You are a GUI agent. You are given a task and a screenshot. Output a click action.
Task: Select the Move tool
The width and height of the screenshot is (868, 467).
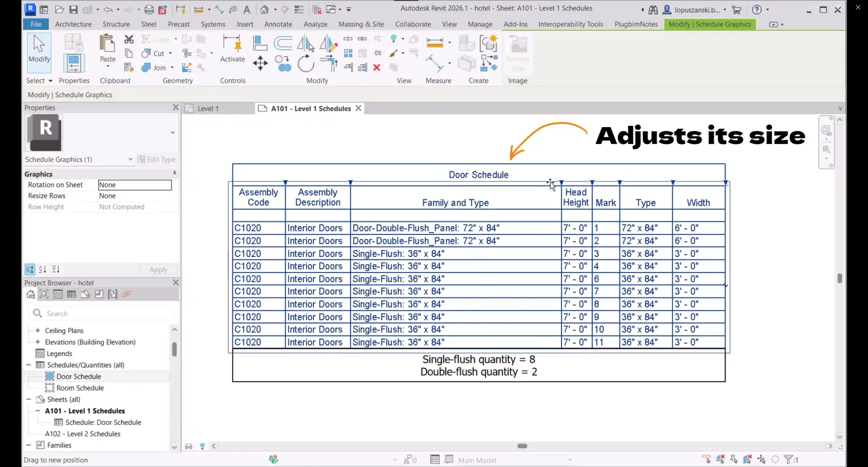[261, 63]
